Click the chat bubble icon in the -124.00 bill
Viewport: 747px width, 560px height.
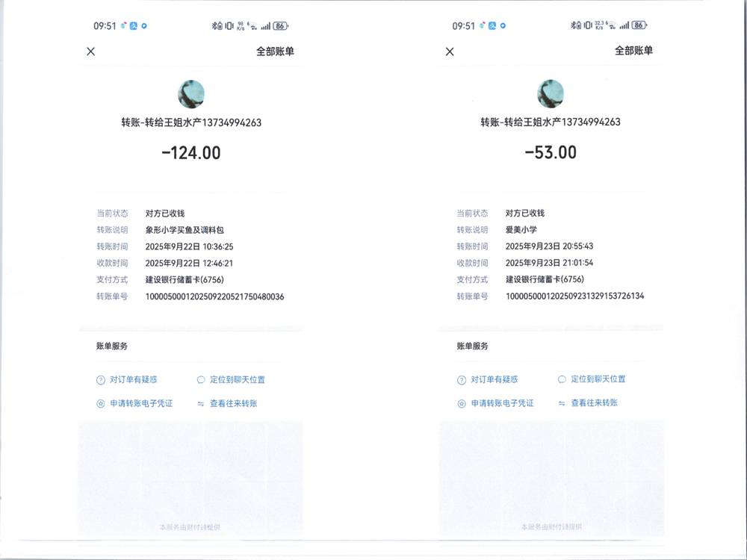tap(201, 379)
